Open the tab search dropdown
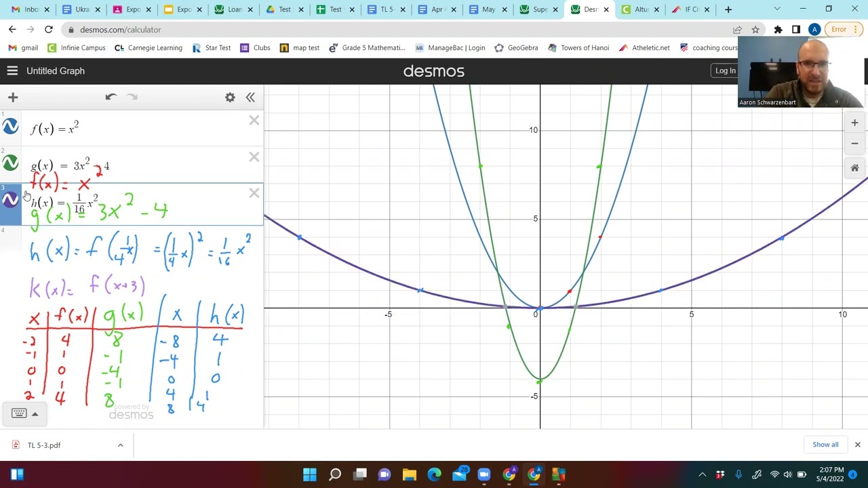Viewport: 868px width, 488px height. (x=777, y=9)
